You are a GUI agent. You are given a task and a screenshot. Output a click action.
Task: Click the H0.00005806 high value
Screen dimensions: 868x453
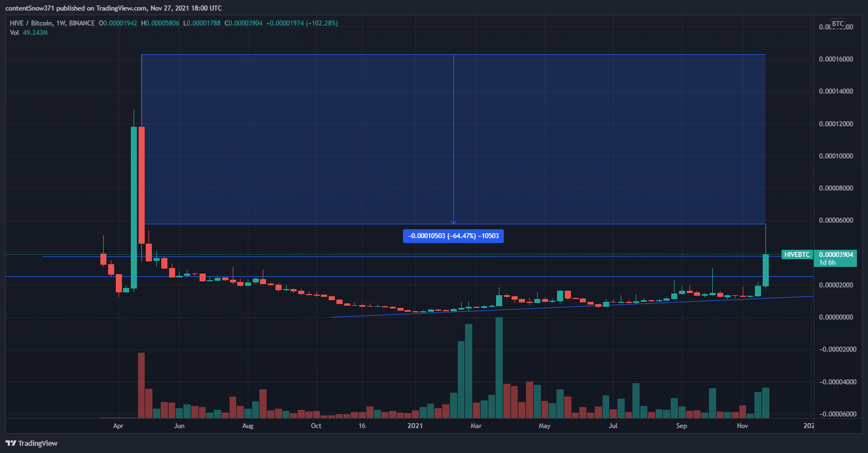(160, 23)
